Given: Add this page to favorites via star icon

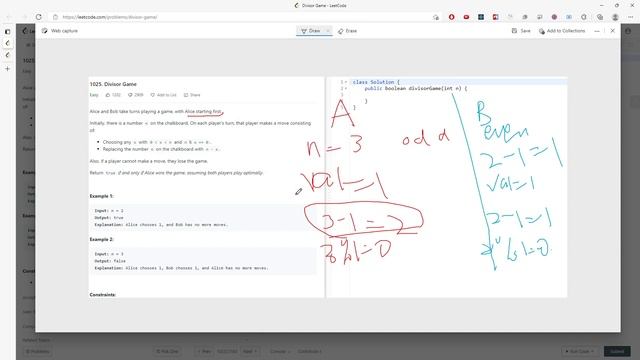Looking at the screenshot, I should tap(436, 17).
